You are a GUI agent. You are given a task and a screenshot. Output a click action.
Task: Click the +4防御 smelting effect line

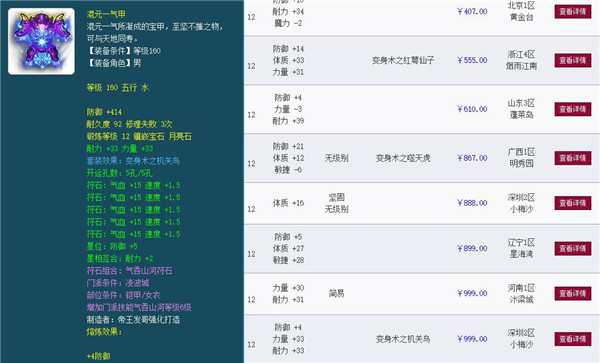pyautogui.click(x=98, y=356)
